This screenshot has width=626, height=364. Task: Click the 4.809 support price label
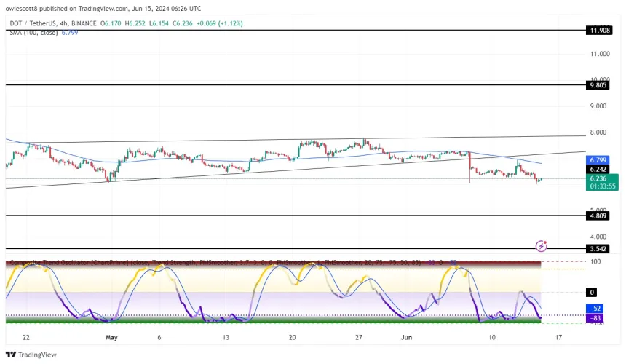click(x=601, y=216)
